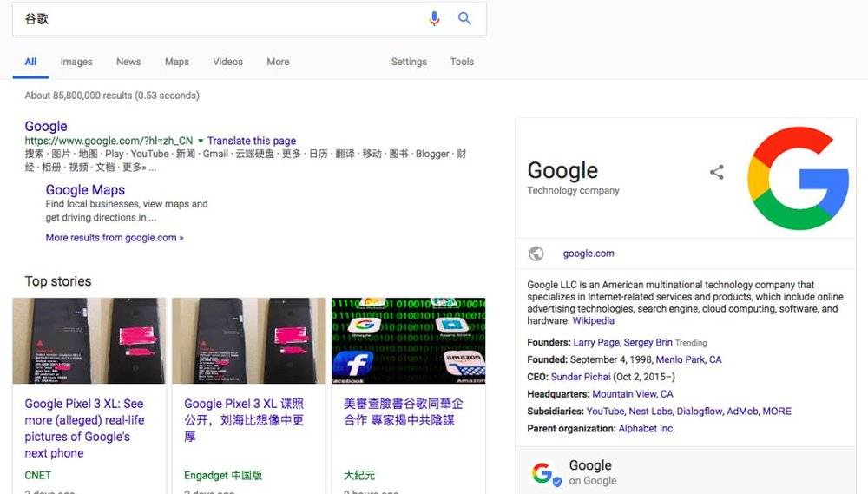The height and width of the screenshot is (494, 868).
Task: Click Technology company subtitle text
Action: coord(573,190)
